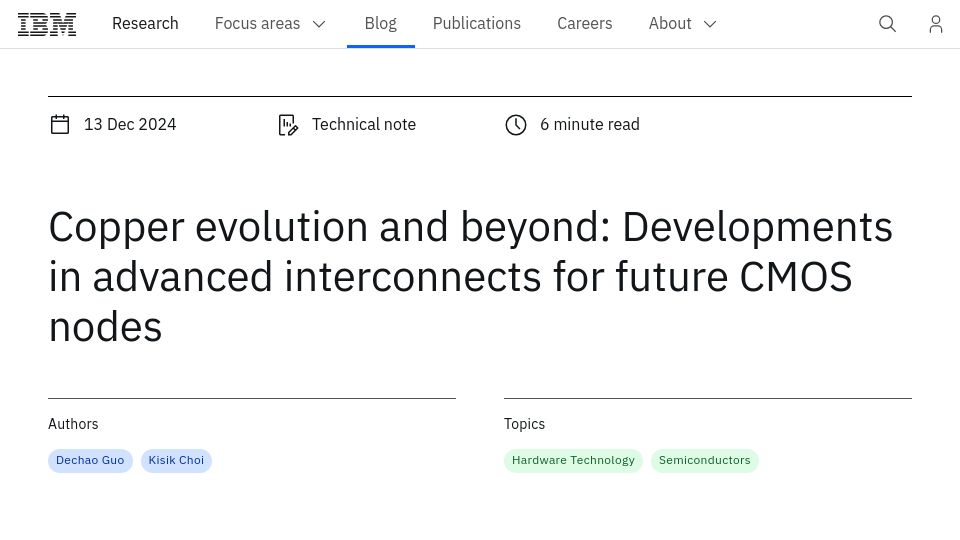Click the Topics section label
The width and height of the screenshot is (960, 540).
point(524,424)
